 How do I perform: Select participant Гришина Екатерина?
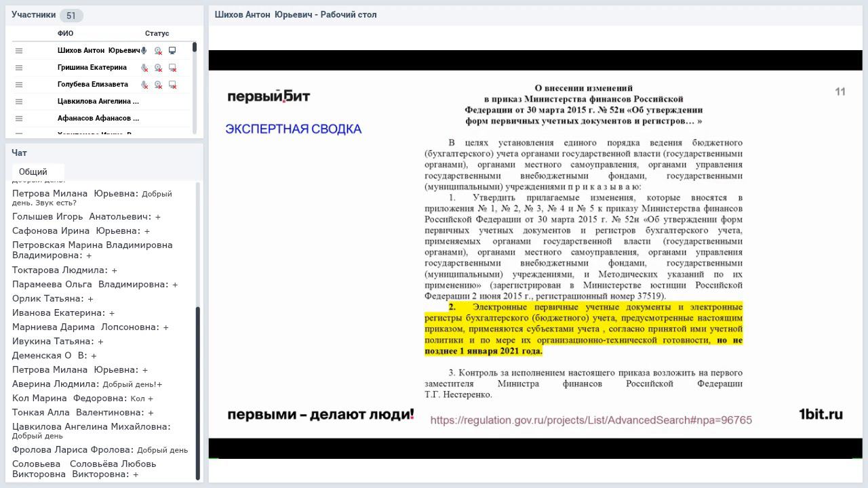click(92, 68)
